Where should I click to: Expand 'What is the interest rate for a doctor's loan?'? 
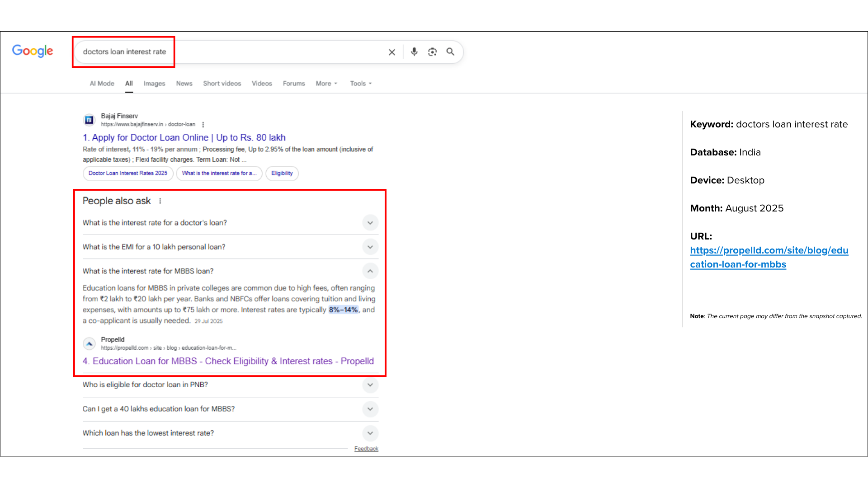coord(370,223)
